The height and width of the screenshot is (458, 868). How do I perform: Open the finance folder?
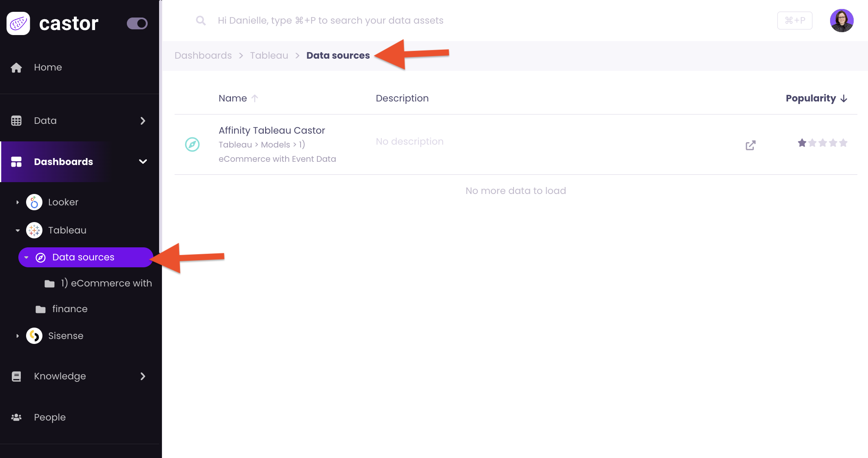pos(69,309)
